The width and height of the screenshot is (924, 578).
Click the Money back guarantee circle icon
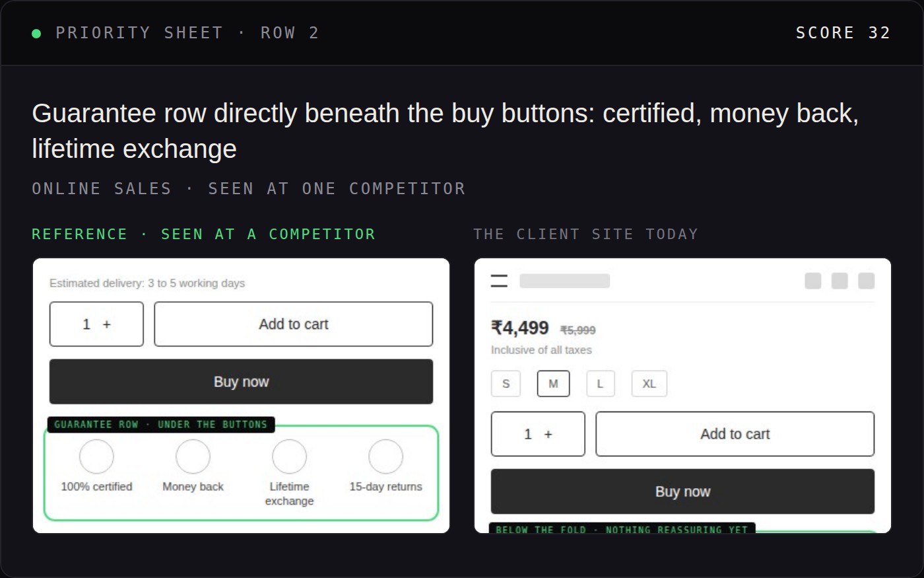pos(193,456)
